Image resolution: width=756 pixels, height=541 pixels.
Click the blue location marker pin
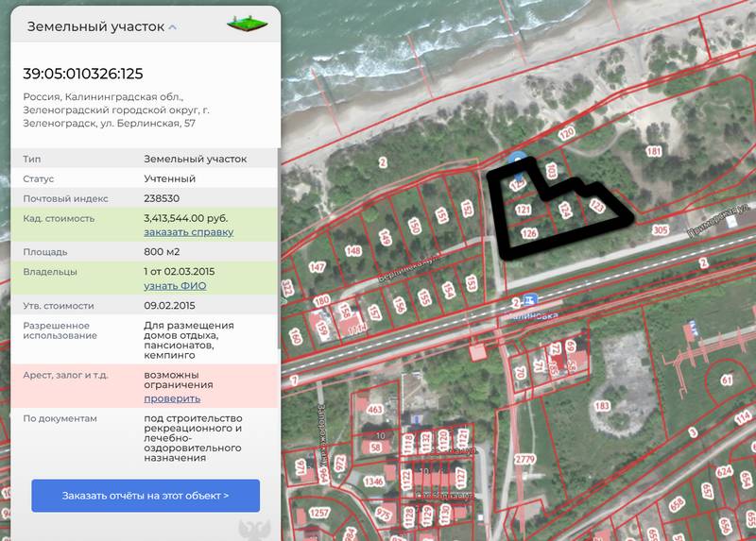point(516,162)
